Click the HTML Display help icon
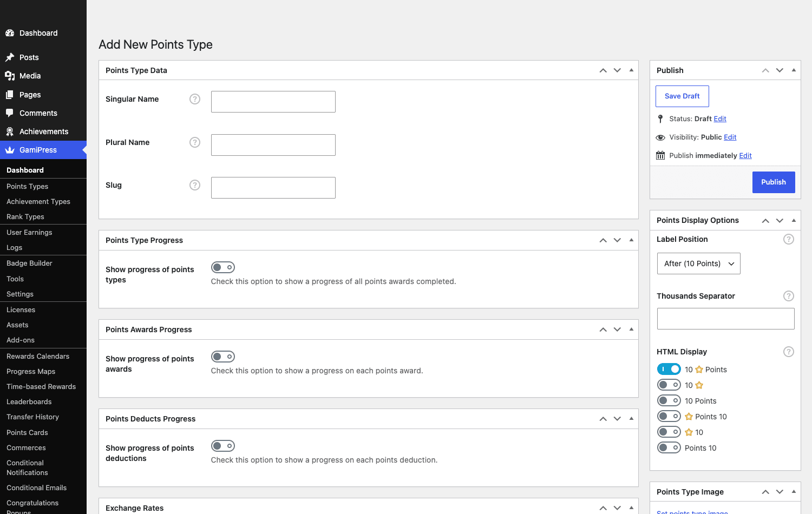This screenshot has height=514, width=812. (x=789, y=352)
